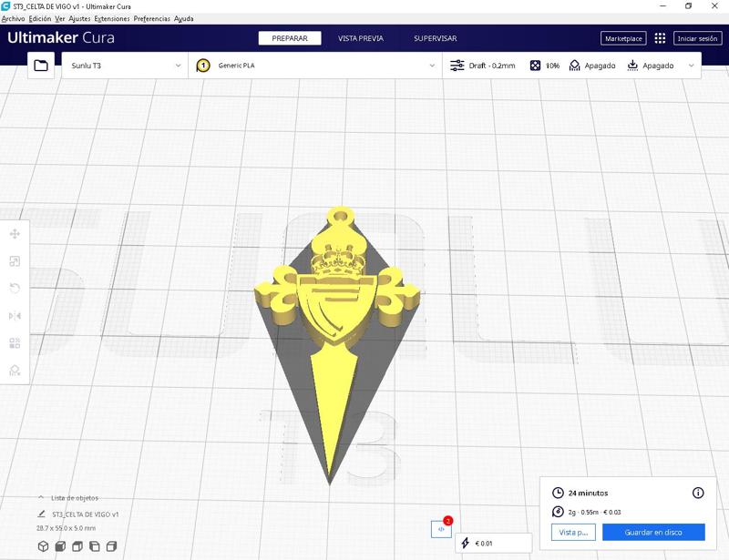The width and height of the screenshot is (729, 560).
Task: Open file folder icon
Action: (41, 66)
